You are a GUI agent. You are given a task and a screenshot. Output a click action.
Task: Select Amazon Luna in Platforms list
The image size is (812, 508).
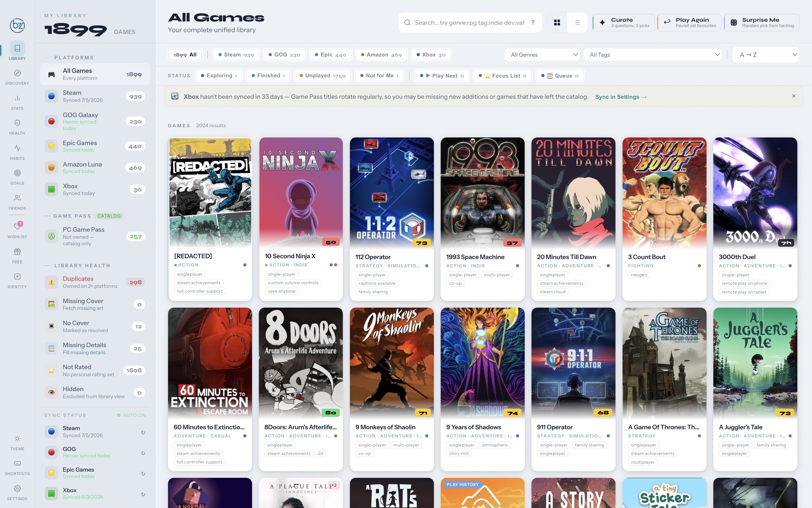click(x=95, y=168)
